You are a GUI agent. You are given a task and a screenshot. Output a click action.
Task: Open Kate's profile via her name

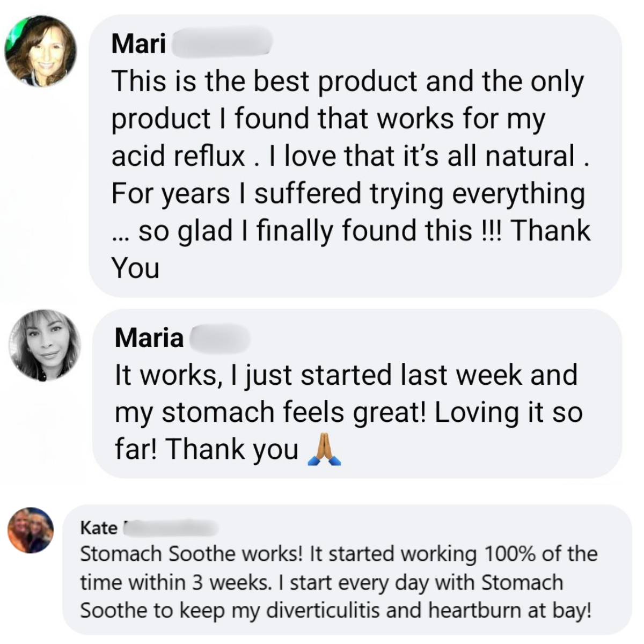pyautogui.click(x=99, y=528)
